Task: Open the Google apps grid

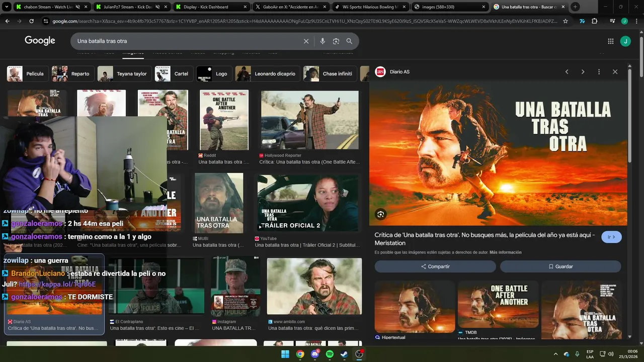Action: pos(611,41)
